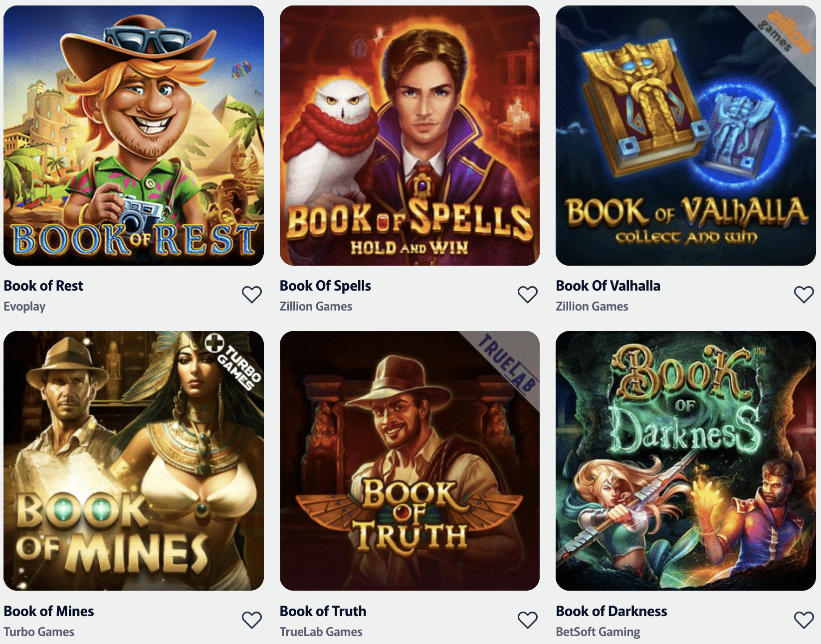Click the Evoplay provider label
Viewport: 821px width, 644px height.
tap(24, 307)
